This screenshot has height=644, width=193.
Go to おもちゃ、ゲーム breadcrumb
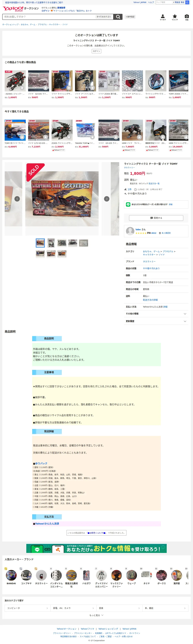(x=28, y=24)
